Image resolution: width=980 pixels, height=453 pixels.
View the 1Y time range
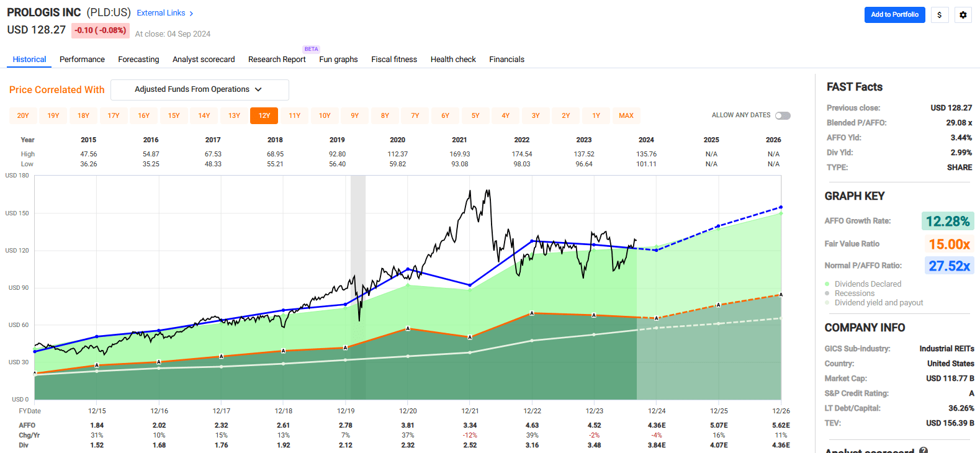tap(596, 115)
